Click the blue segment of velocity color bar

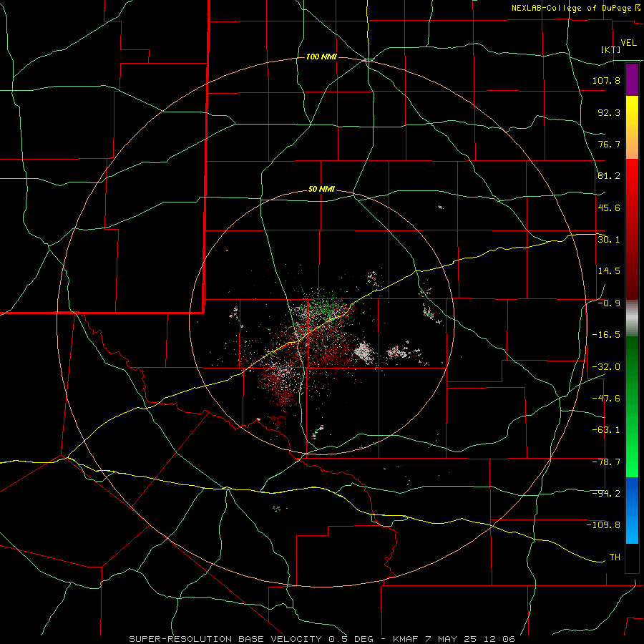tap(632, 510)
